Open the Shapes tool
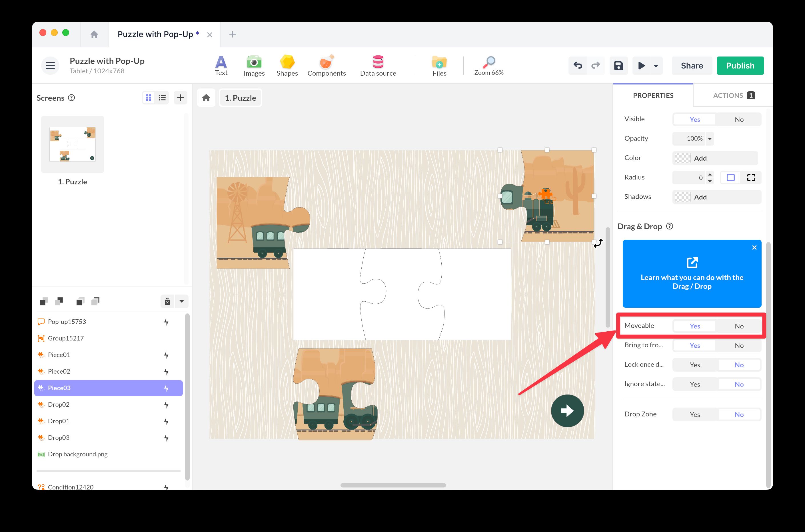805x532 pixels. 287,65
